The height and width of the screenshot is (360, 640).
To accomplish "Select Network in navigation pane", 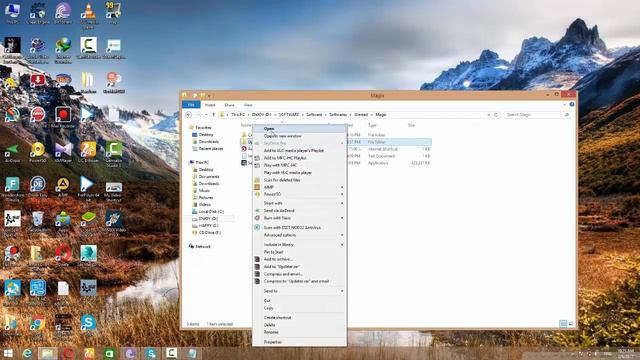I will click(x=200, y=247).
